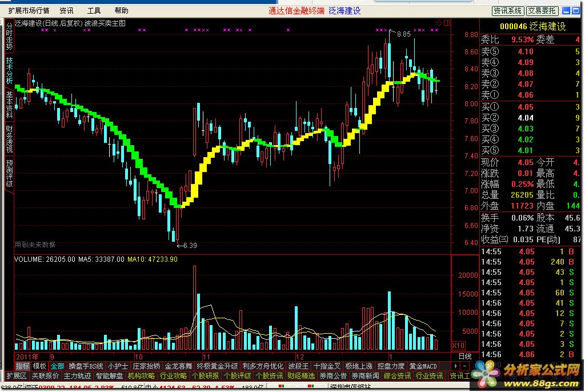585x392 pixels.
Task: Click the 交易委托 button
Action: click(542, 11)
